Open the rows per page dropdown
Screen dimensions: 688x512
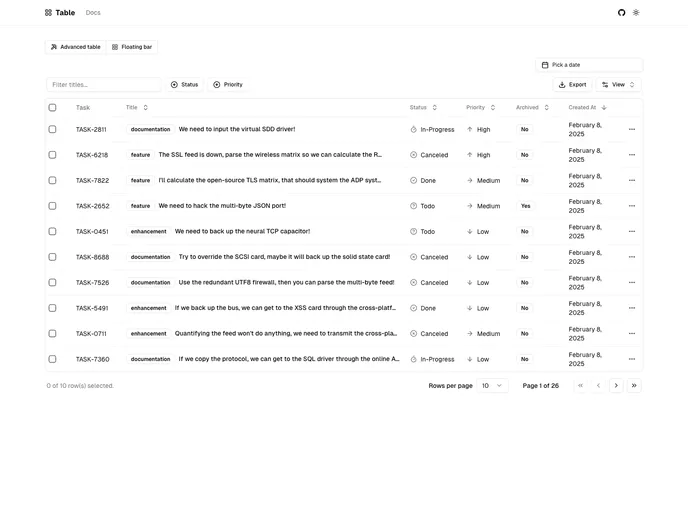[x=492, y=385]
